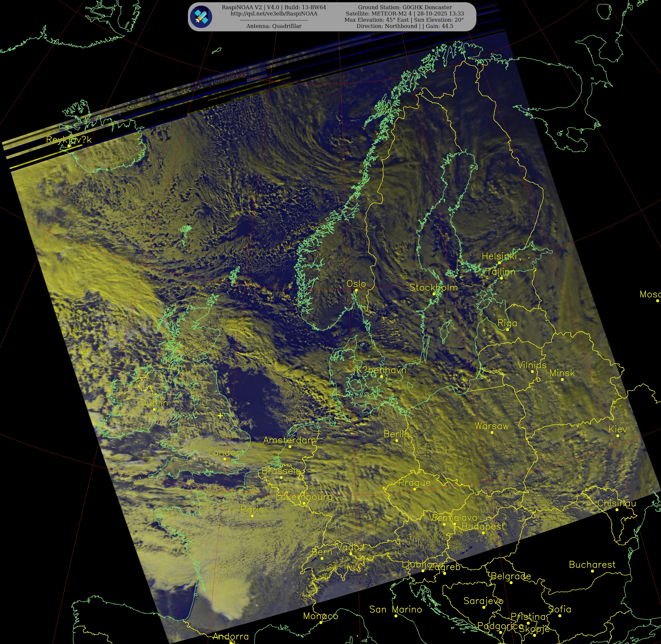Click the Amsterdam city label
The image size is (661, 644).
[x=290, y=440]
